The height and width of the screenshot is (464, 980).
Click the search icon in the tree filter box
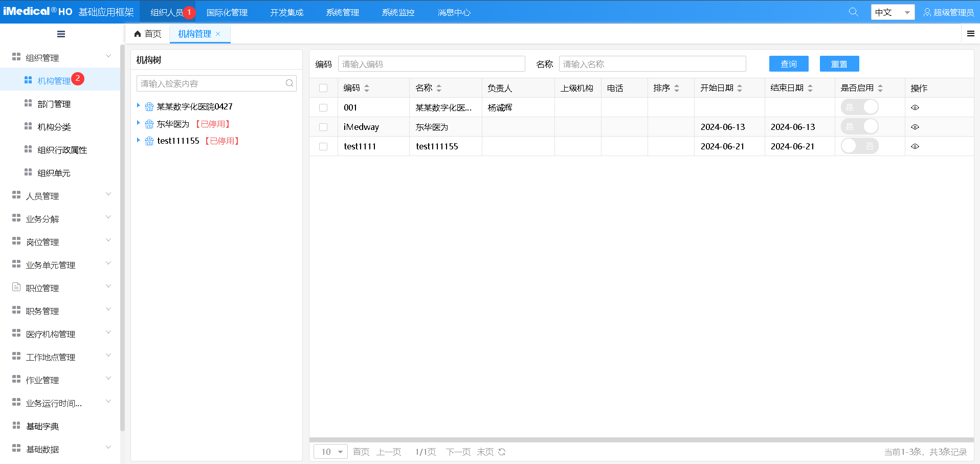pos(289,83)
